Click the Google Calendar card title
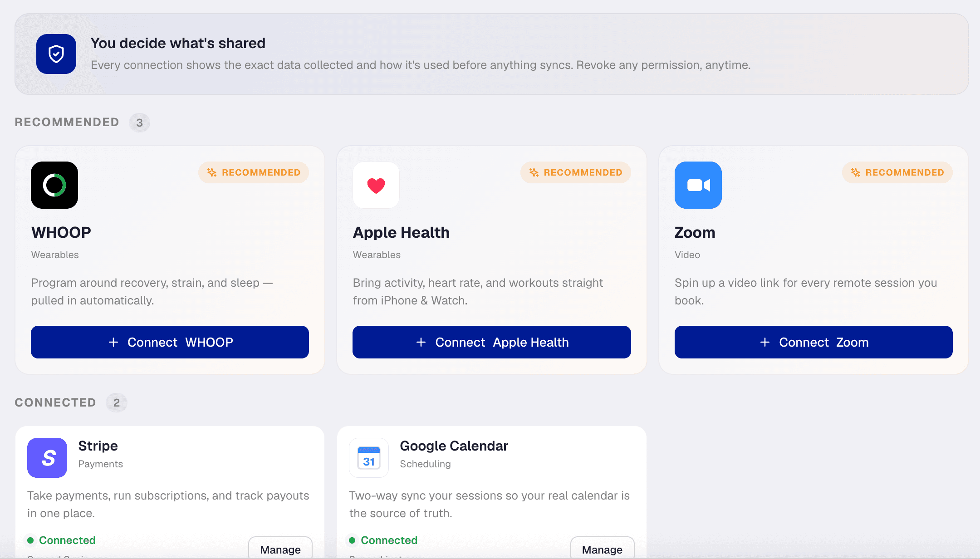 click(454, 446)
